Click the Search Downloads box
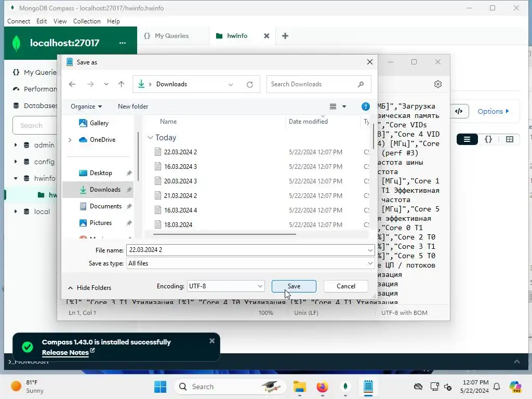 point(318,84)
